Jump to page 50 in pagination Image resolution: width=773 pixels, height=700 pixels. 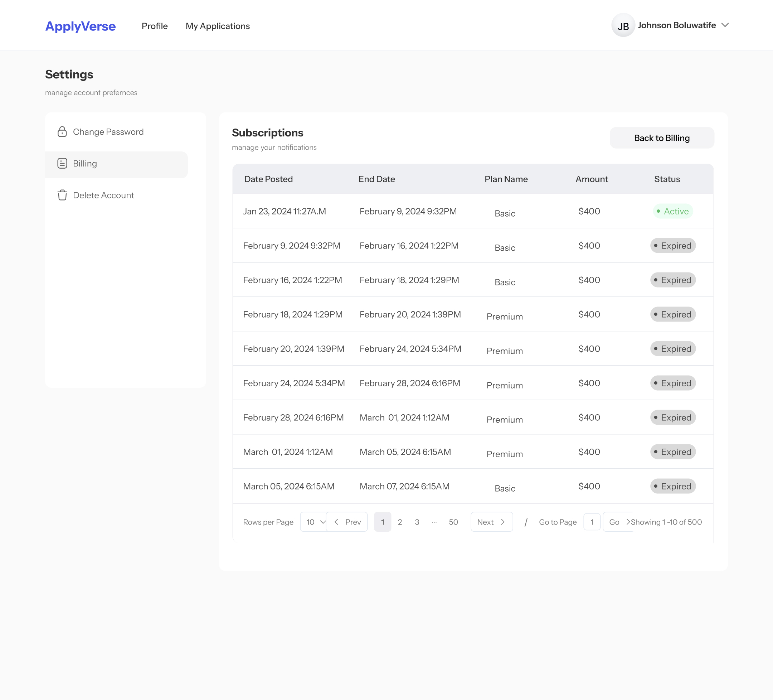point(453,522)
